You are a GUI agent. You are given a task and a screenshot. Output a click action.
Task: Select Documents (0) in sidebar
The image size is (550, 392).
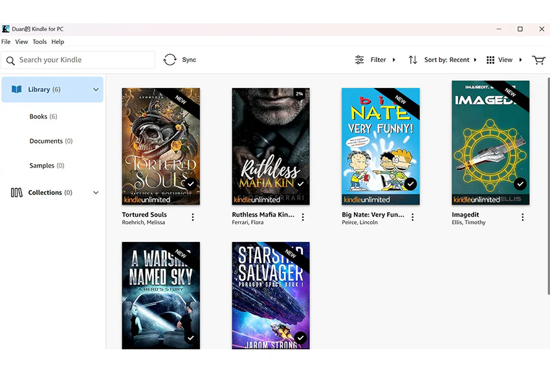click(51, 141)
